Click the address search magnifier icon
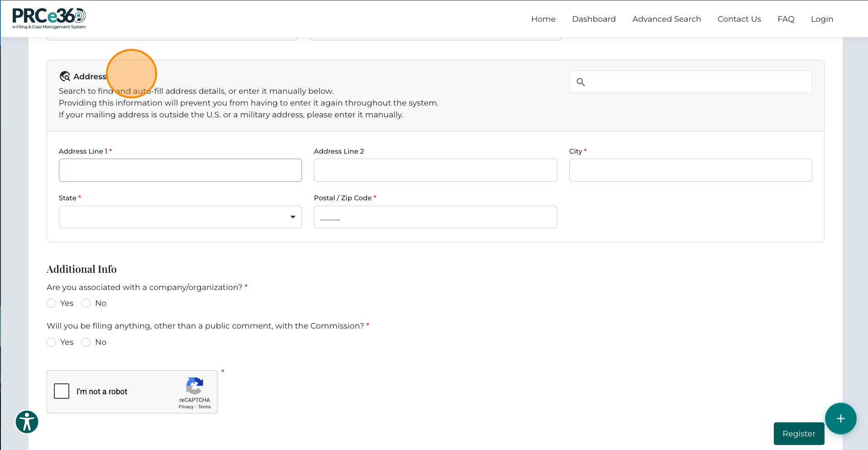This screenshot has width=868, height=450. (x=581, y=82)
